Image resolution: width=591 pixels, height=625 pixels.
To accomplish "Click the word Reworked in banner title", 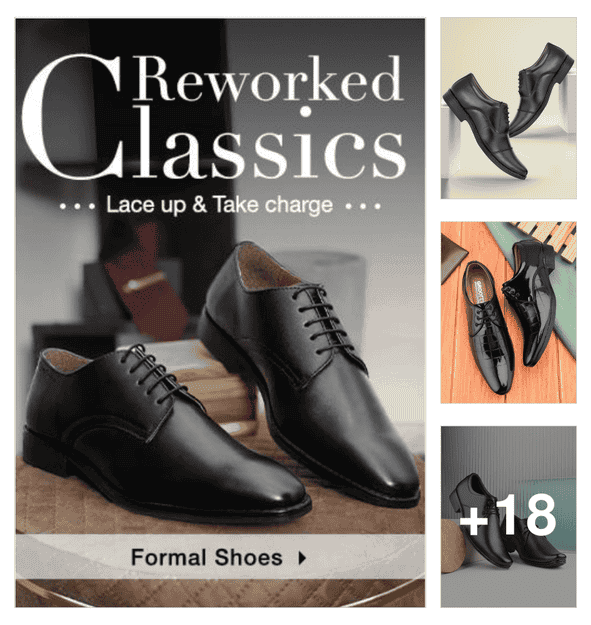I will pyautogui.click(x=268, y=78).
